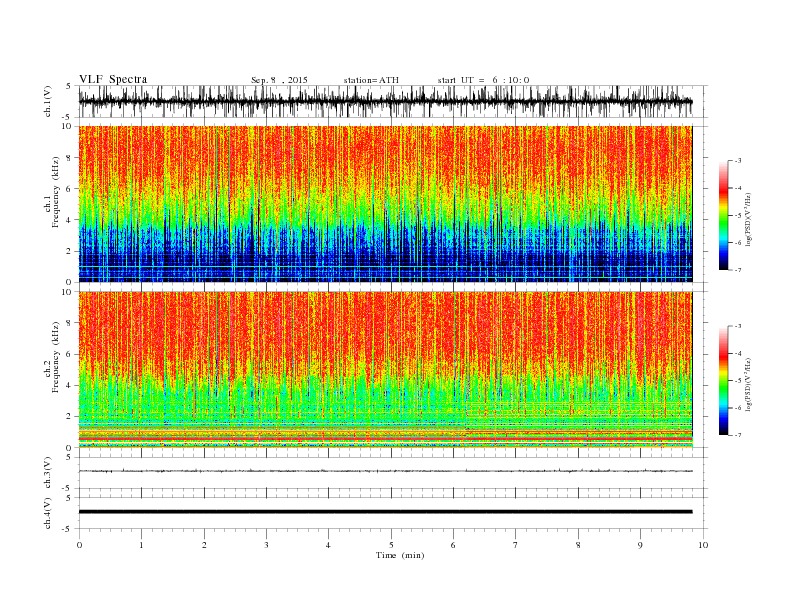Image resolution: width=792 pixels, height=612 pixels.
Task: Click the ch.1 voltage waveform panel
Action: pyautogui.click(x=392, y=101)
